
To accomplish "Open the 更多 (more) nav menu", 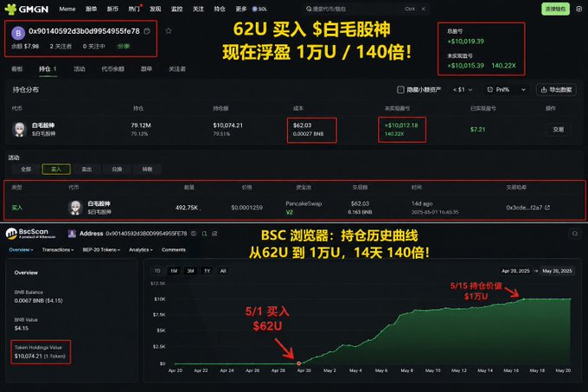I will [x=241, y=9].
